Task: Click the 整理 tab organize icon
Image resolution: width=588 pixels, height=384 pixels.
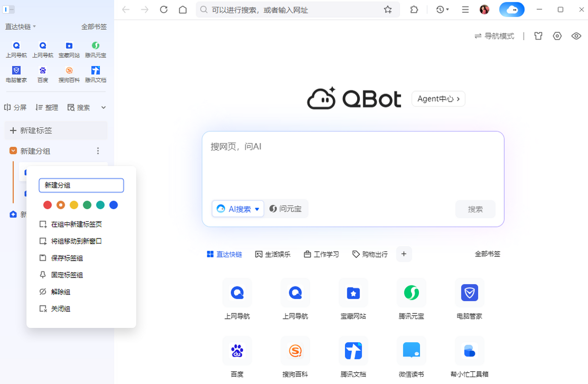Action: pos(46,107)
